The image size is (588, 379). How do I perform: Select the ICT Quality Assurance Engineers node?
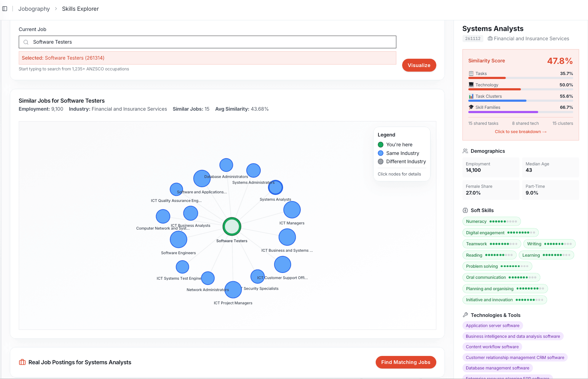coord(176,189)
